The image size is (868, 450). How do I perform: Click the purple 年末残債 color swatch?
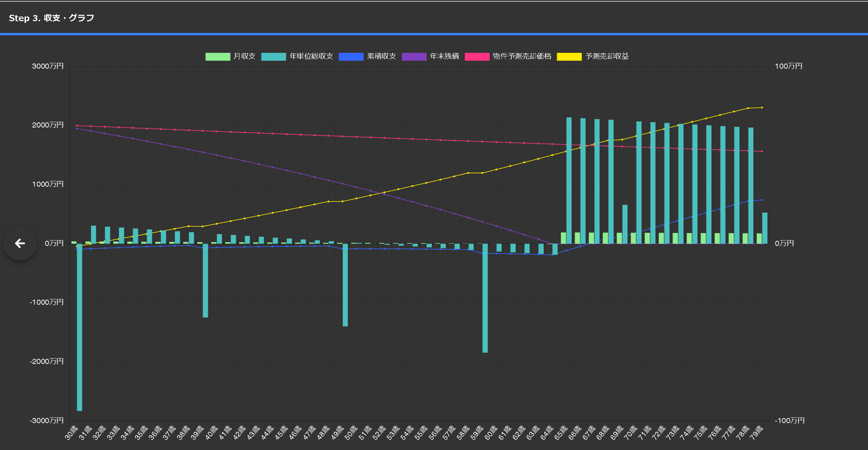[x=414, y=57]
